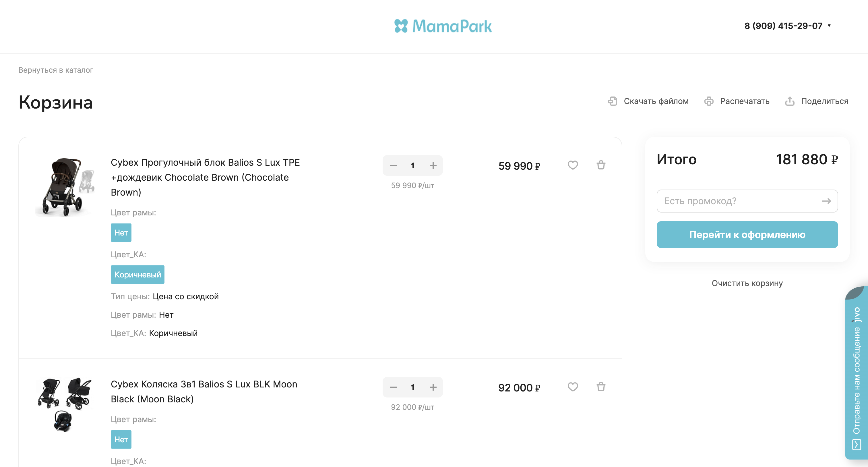Go back via Вернуться в каталог link
Screen dimensions: 868x467
(56, 70)
